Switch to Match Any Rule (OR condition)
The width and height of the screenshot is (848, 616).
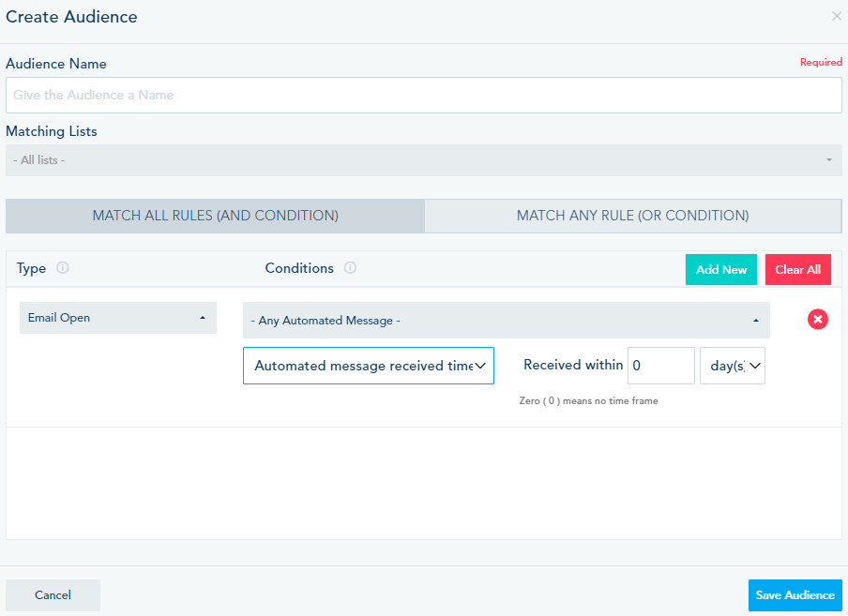(x=632, y=216)
